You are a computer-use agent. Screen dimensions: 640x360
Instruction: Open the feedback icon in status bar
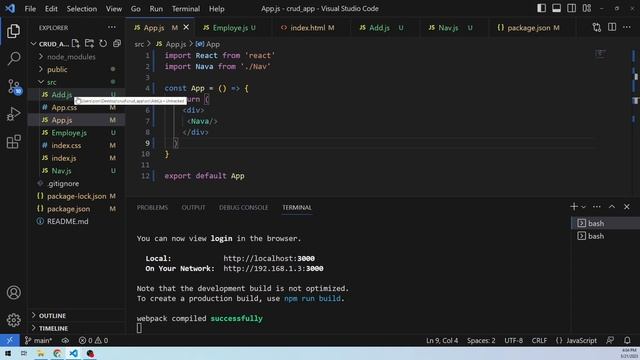tap(610, 340)
